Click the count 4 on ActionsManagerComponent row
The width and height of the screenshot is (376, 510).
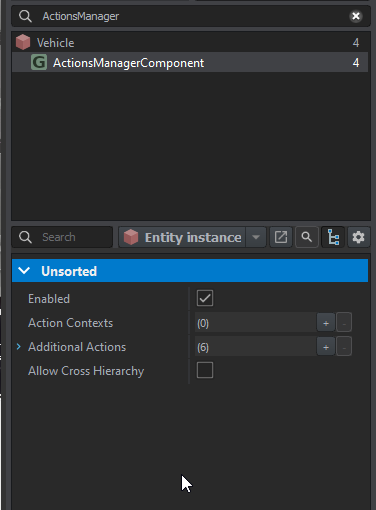point(356,63)
